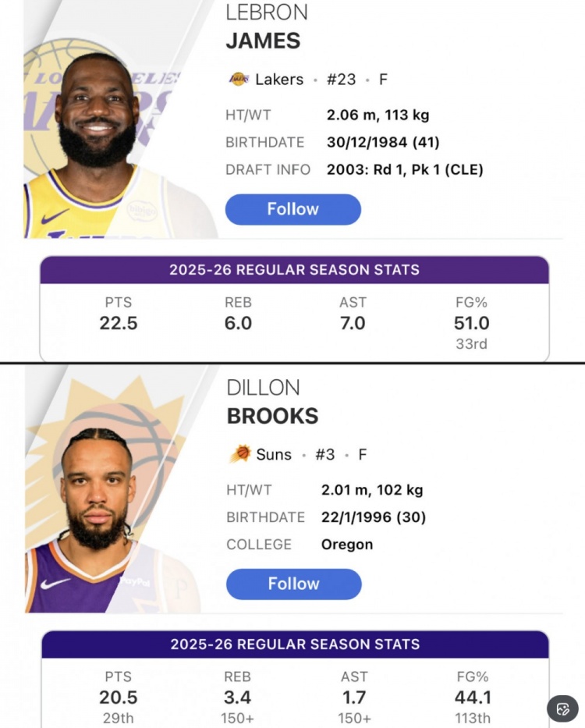Follow Dillon Brooks with the Follow button
Image resolution: width=585 pixels, height=728 pixels.
click(294, 584)
